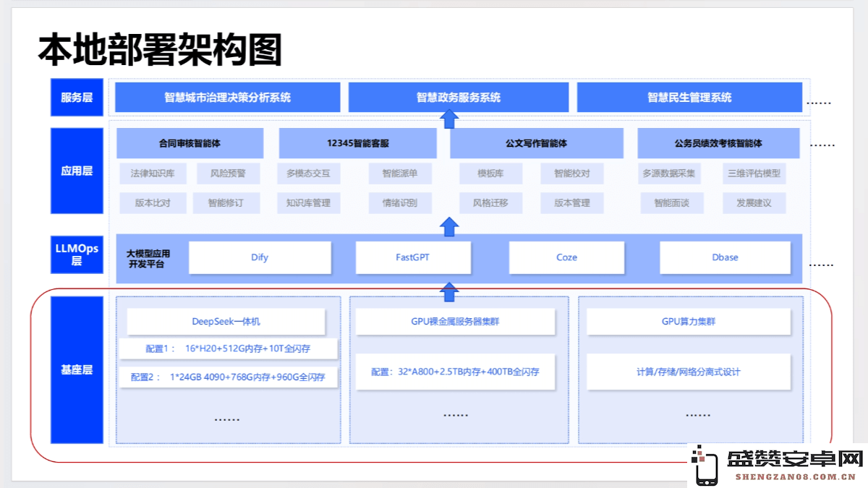Click the 合同审核智能体 header

point(190,143)
